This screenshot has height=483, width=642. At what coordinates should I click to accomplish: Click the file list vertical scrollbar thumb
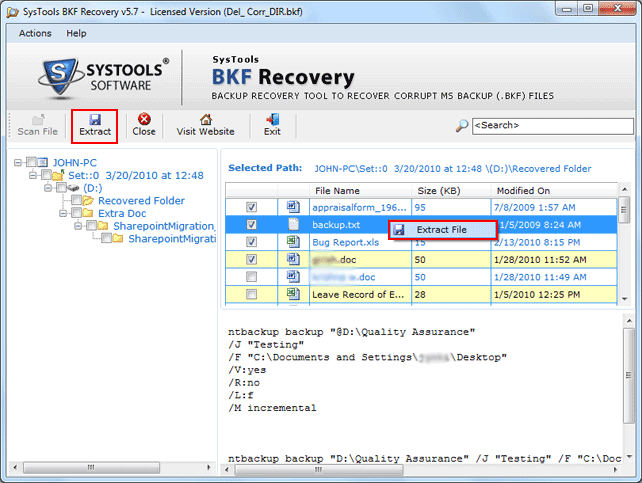click(624, 210)
